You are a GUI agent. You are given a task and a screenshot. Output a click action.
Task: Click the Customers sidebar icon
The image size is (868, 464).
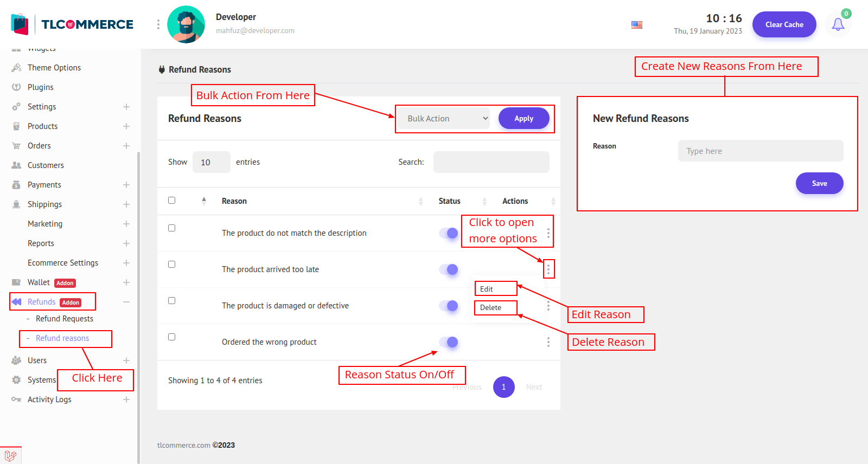click(x=16, y=165)
